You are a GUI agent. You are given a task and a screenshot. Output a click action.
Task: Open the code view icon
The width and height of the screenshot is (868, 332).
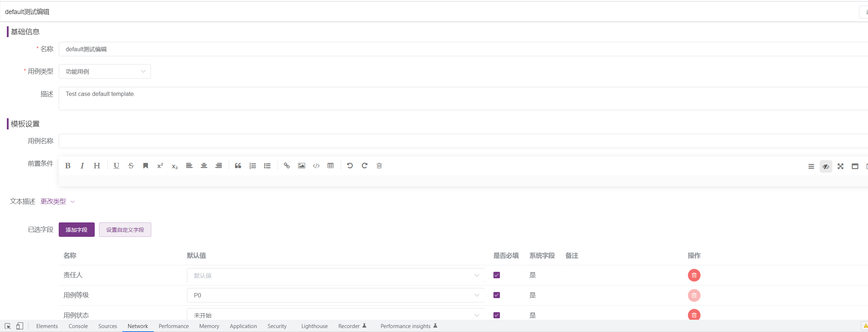tap(316, 165)
